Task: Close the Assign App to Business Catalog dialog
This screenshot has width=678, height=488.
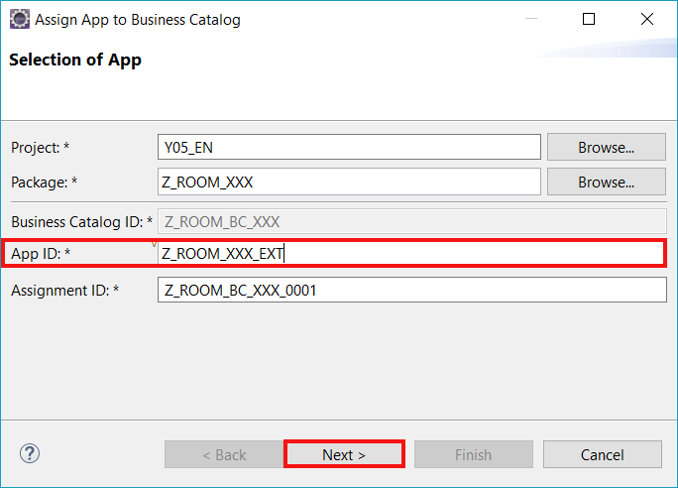Action: 647,19
